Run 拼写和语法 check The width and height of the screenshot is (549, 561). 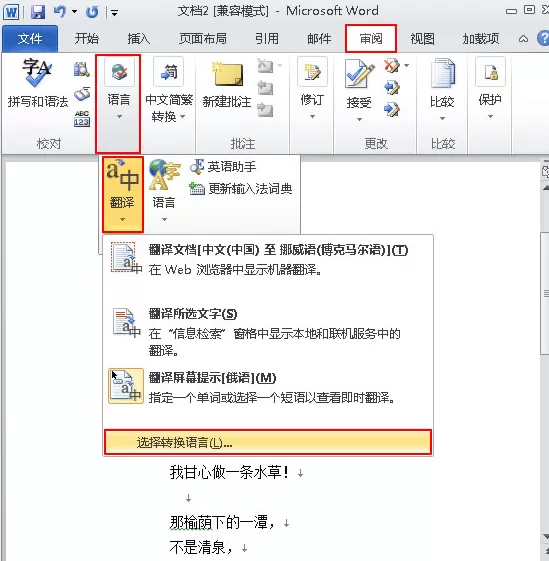38,83
